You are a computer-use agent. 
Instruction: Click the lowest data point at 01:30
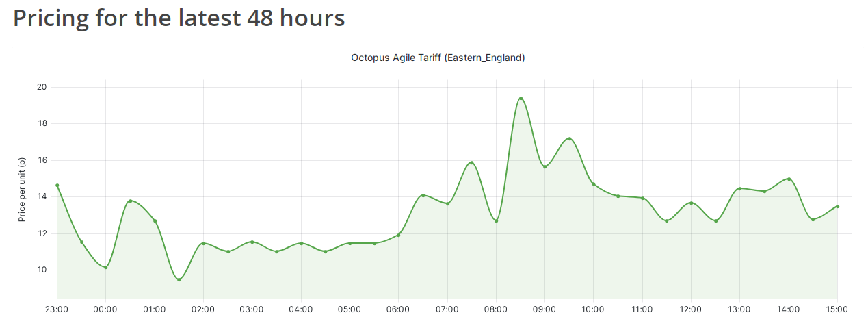(x=179, y=279)
